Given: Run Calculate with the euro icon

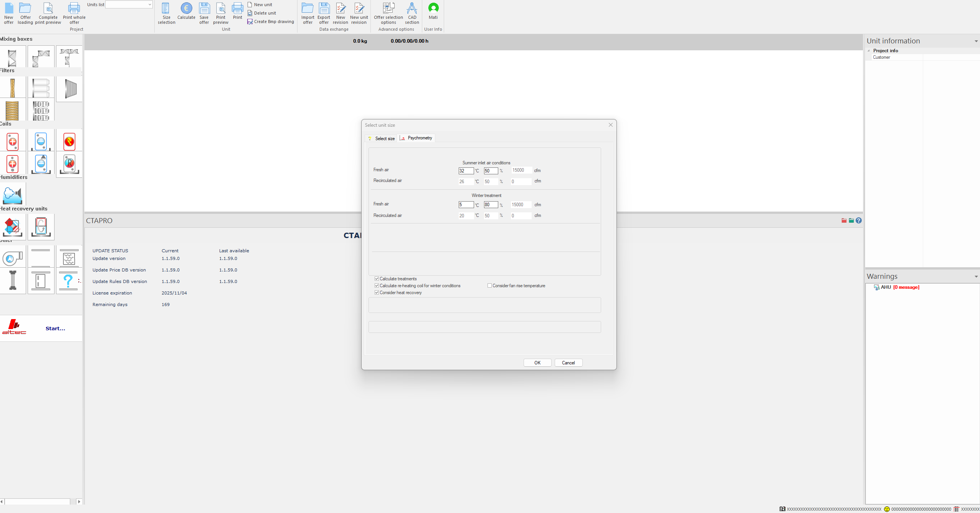Looking at the screenshot, I should 186,11.
